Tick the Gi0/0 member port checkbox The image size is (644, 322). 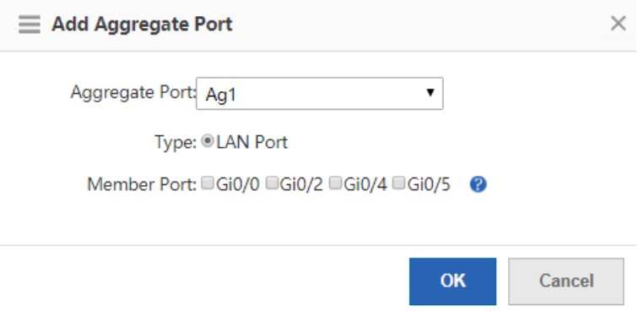click(208, 183)
